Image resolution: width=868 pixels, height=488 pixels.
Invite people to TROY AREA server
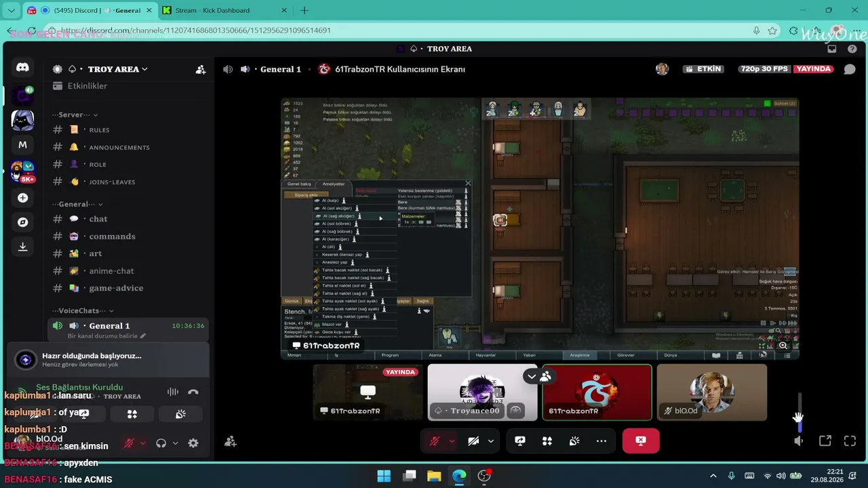tap(201, 69)
